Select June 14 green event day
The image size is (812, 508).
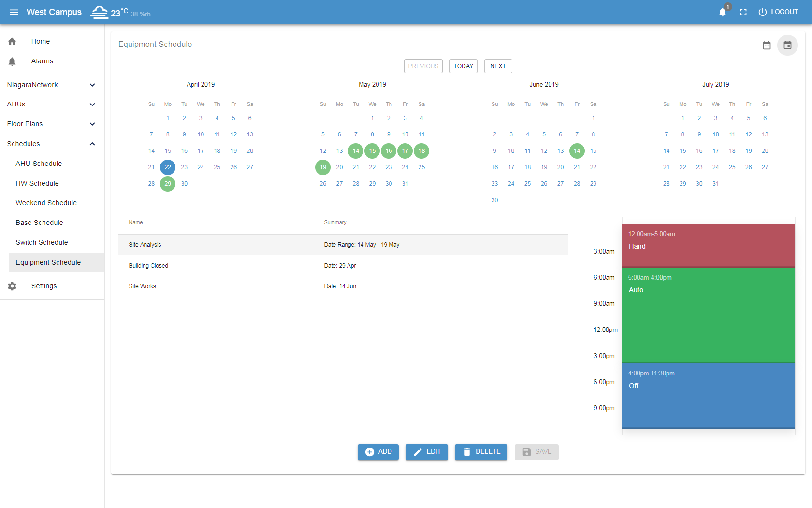tap(577, 151)
